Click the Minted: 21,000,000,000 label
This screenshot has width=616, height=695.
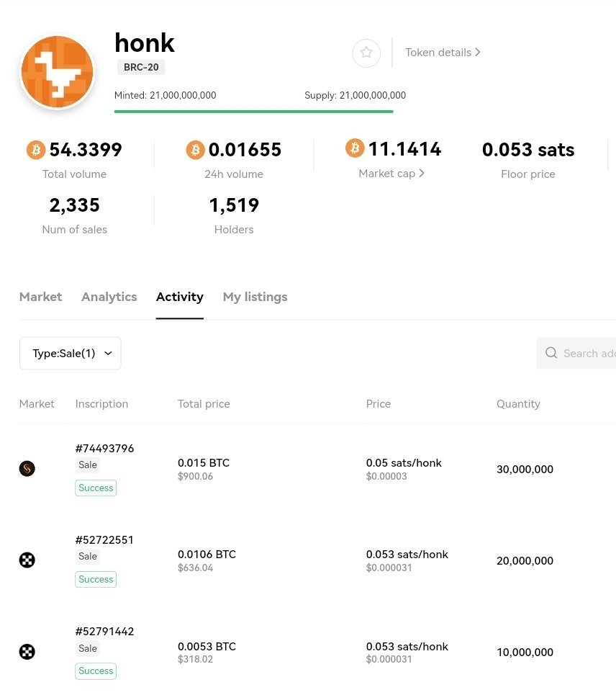[x=166, y=95]
